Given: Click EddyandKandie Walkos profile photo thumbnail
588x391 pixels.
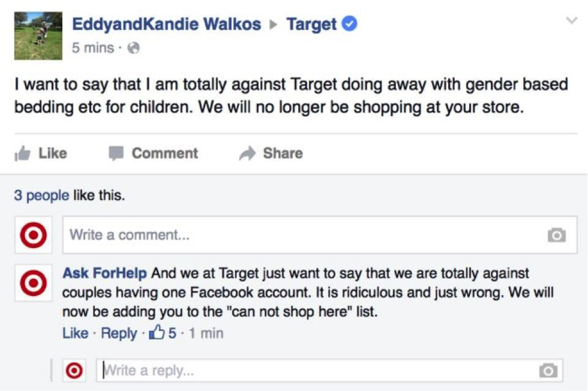Looking at the screenshot, I should (x=38, y=35).
